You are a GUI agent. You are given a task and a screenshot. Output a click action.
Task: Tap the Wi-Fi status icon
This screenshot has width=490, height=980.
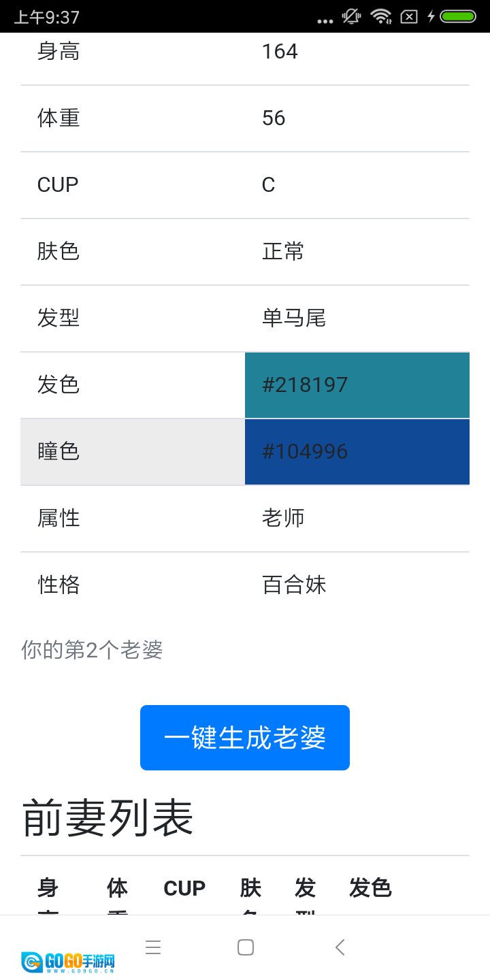[x=381, y=16]
